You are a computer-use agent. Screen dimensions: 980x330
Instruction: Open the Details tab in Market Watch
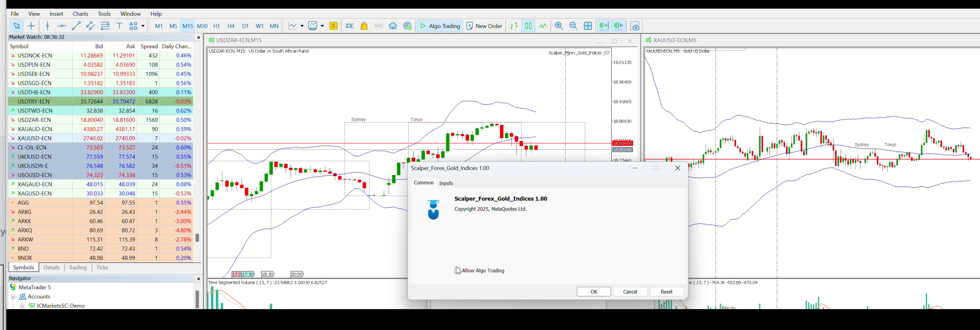pyautogui.click(x=52, y=267)
